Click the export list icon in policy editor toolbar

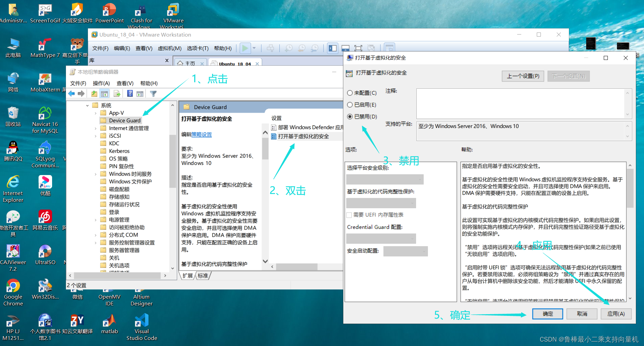tap(117, 94)
